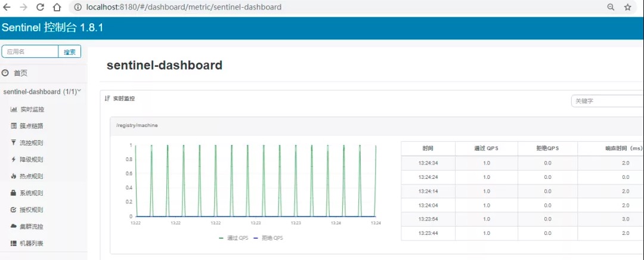Open the 首页 home menu item
This screenshot has width=644, height=260.
(x=20, y=73)
